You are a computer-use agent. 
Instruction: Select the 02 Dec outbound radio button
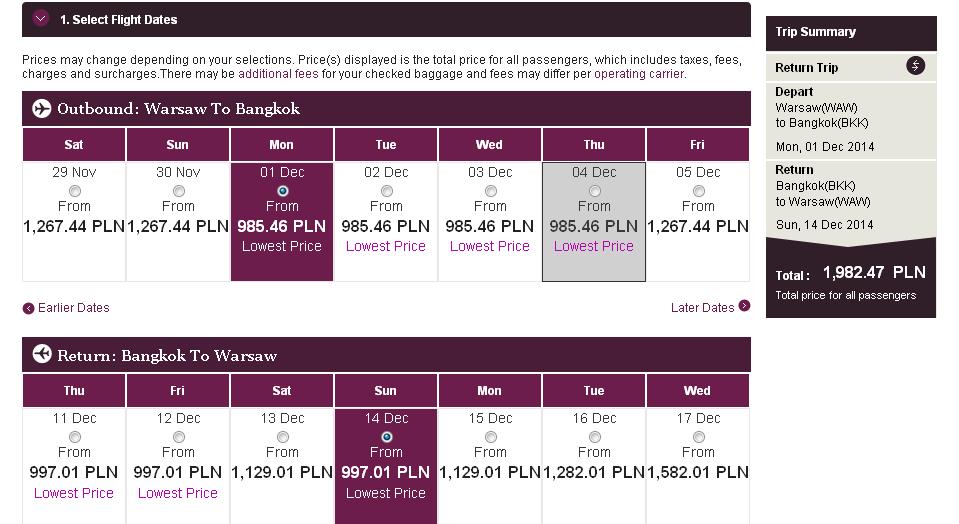(x=387, y=191)
